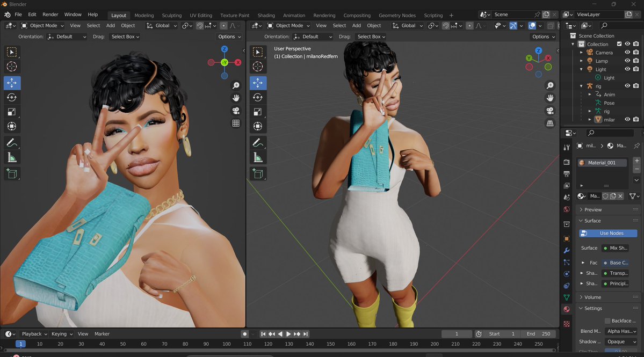Select the Move tool in the left viewport toolbar
This screenshot has height=357, width=644.
tap(11, 83)
